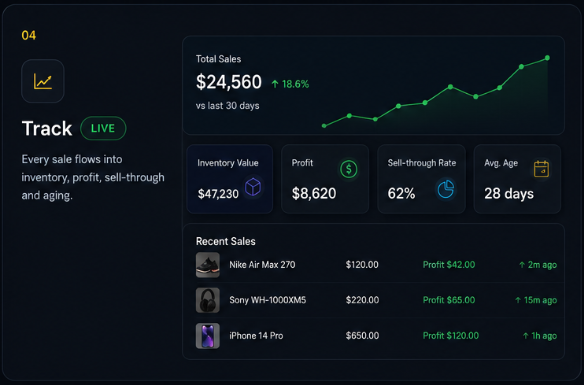This screenshot has width=584, height=385.
Task: Click the $650.00 sale price
Action: click(x=362, y=336)
